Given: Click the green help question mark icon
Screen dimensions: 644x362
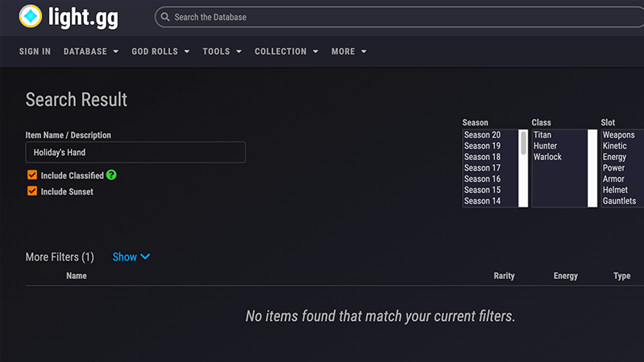Looking at the screenshot, I should pyautogui.click(x=111, y=175).
